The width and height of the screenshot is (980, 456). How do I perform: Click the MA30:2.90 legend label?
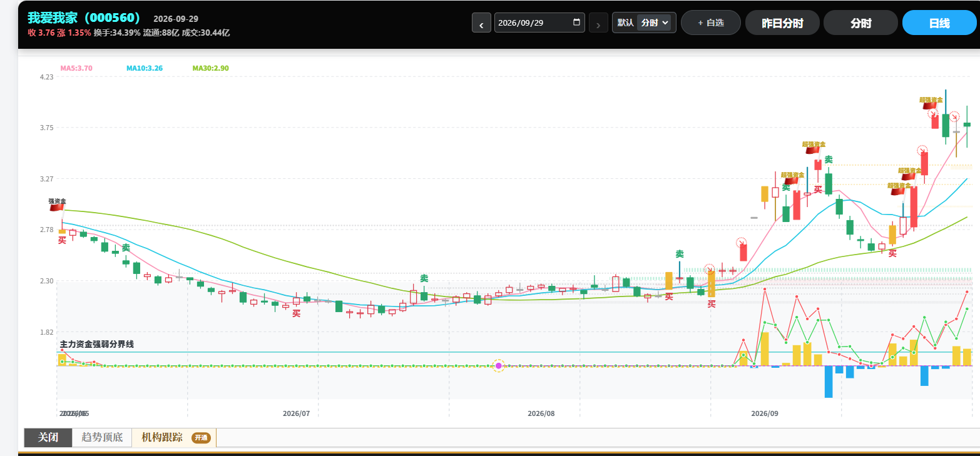(x=210, y=68)
